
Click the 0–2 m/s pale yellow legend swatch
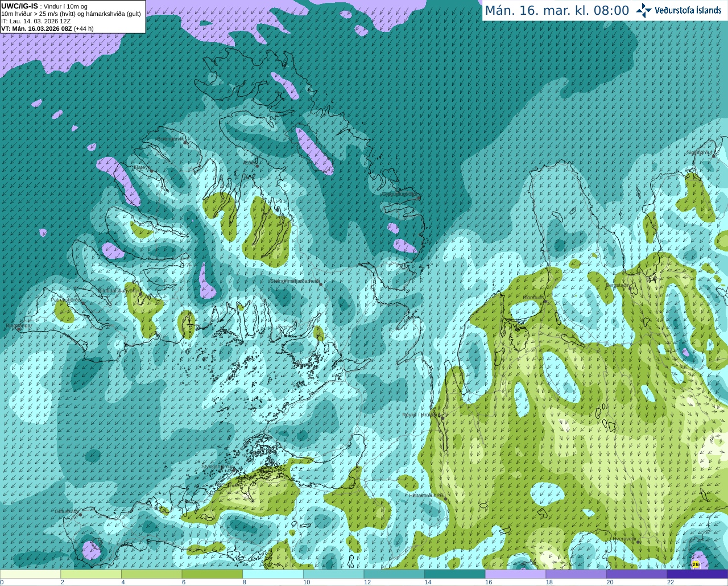(30, 574)
